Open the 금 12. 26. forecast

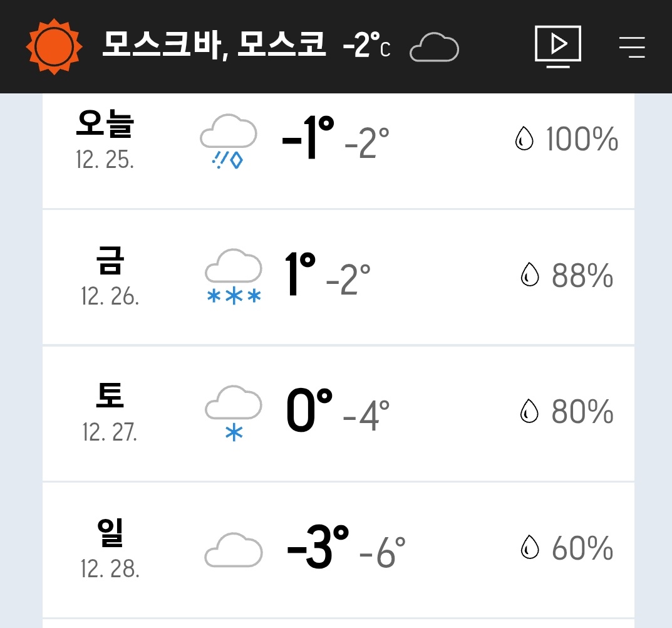[110, 277]
